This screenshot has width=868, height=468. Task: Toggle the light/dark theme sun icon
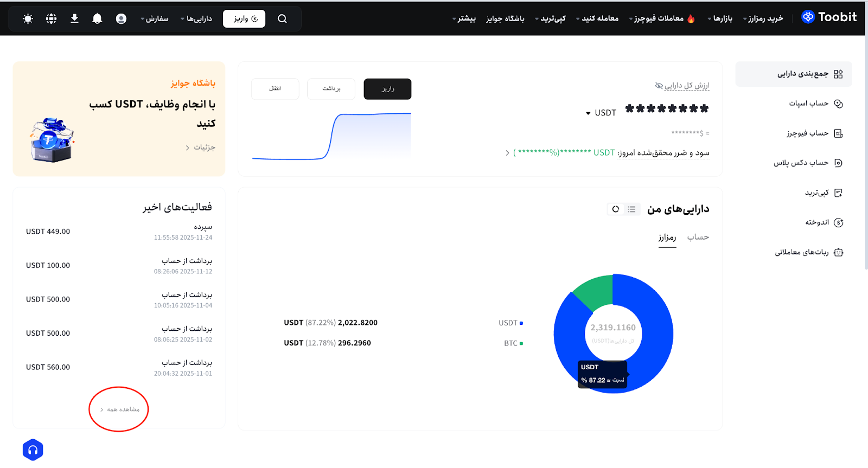(28, 19)
